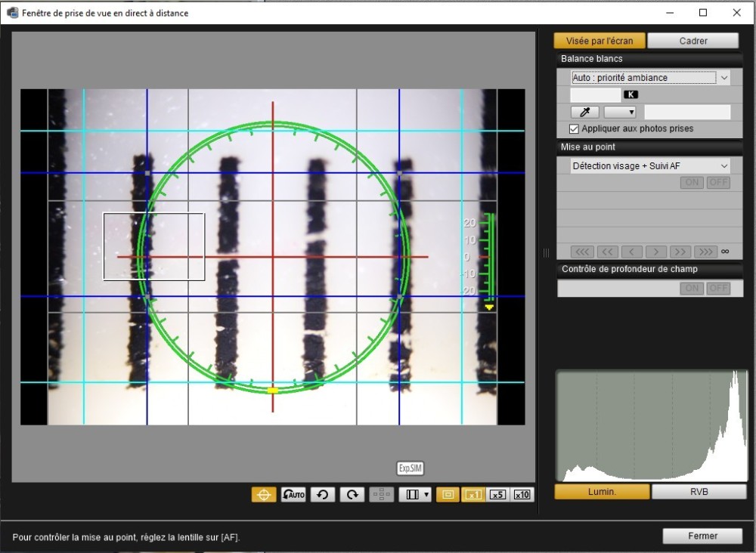Click the << focus adjustment button
The height and width of the screenshot is (553, 756).
[608, 252]
